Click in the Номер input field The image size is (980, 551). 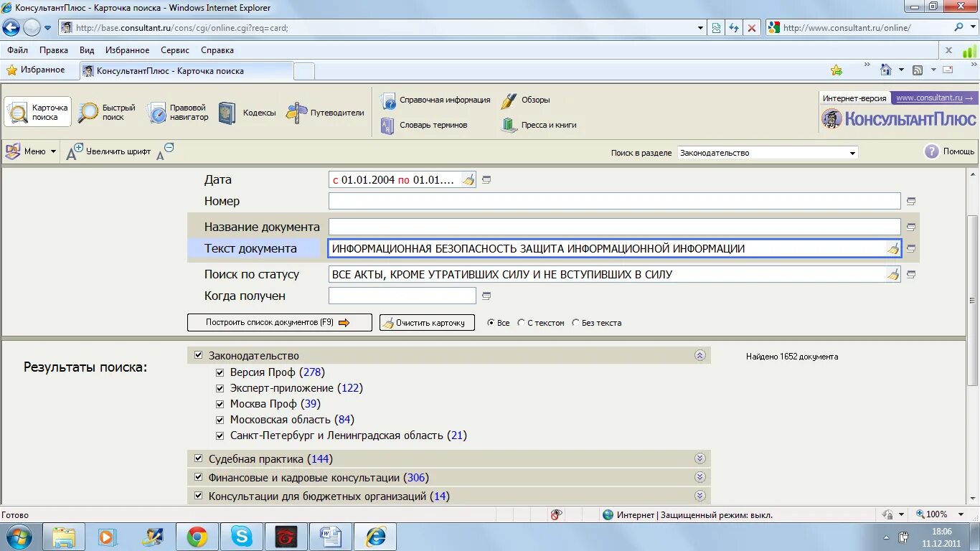[614, 202]
